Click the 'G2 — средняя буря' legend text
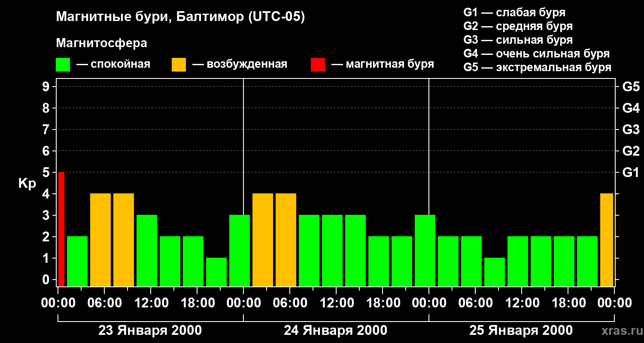Image resolution: width=644 pixels, height=343 pixels. coord(518,26)
